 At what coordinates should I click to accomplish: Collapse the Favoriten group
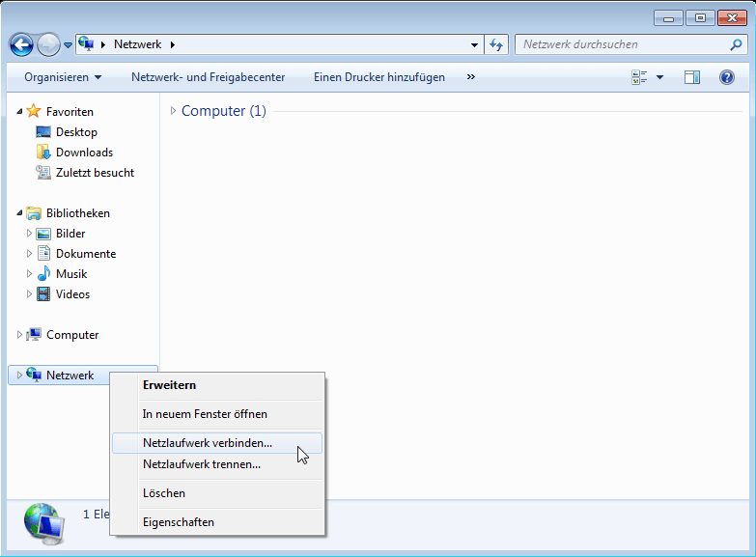(19, 111)
